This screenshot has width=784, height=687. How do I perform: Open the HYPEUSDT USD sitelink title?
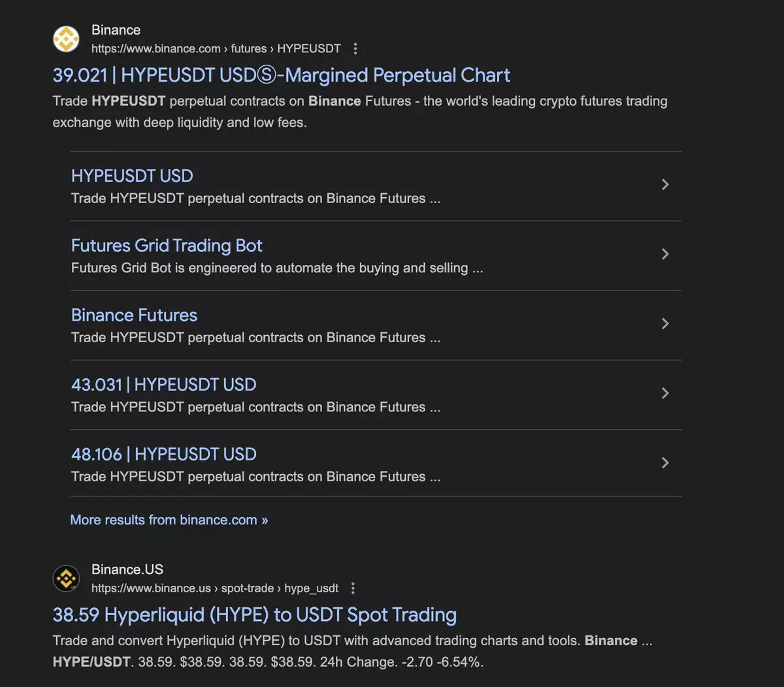[x=132, y=176]
